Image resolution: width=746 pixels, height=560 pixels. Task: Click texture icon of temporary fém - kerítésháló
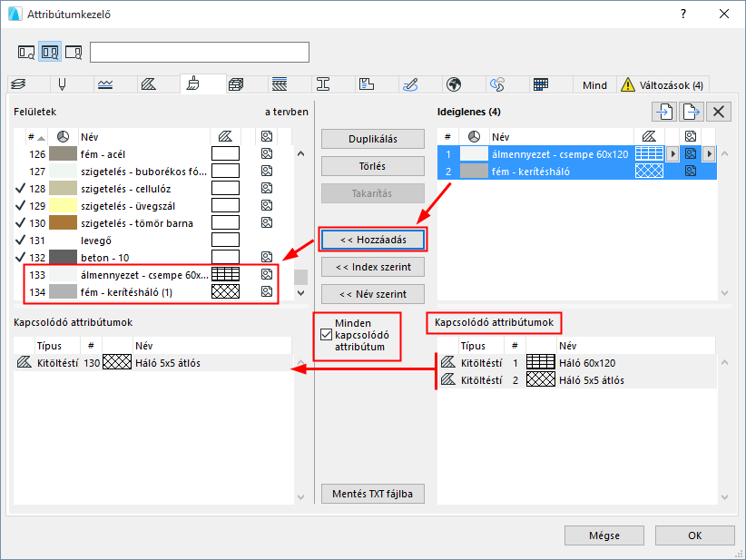coord(691,171)
